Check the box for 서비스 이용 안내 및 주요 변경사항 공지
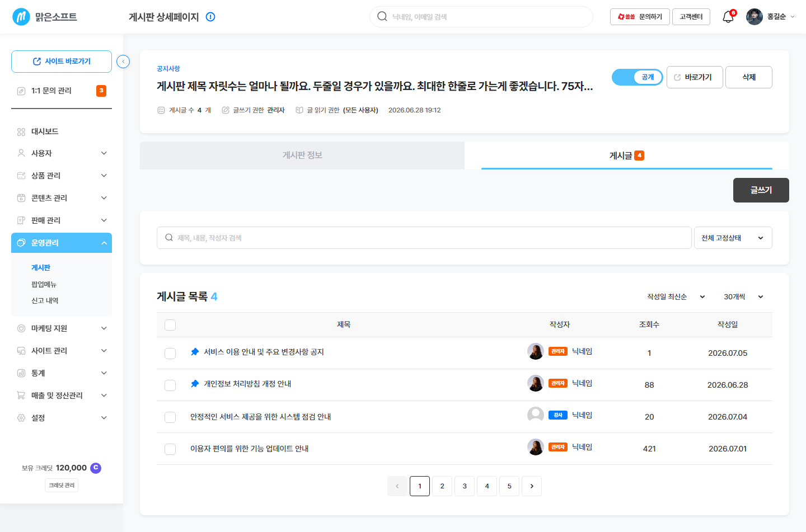 170,354
